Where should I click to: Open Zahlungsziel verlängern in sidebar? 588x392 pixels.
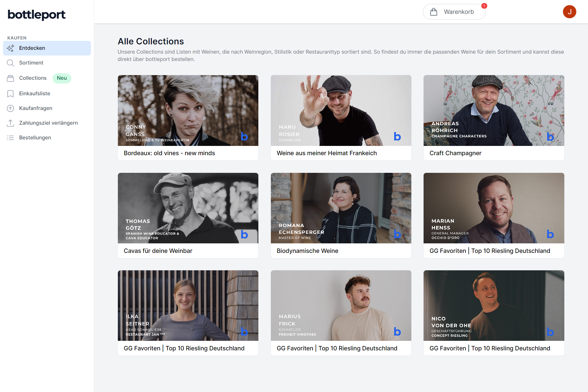[x=47, y=123]
